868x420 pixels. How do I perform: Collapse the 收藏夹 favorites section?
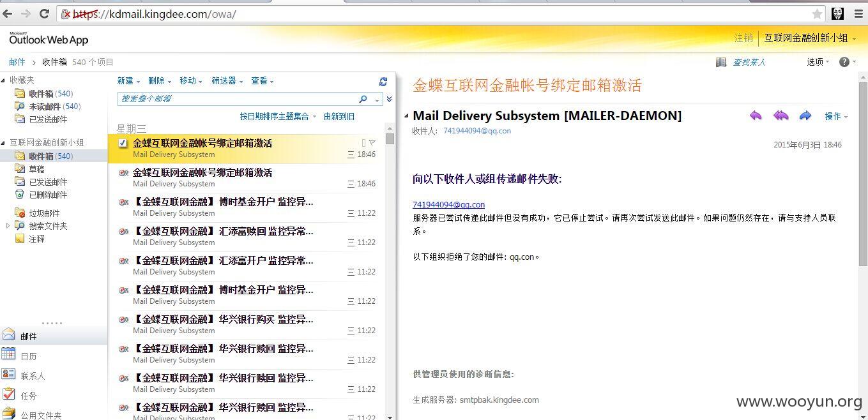point(4,80)
